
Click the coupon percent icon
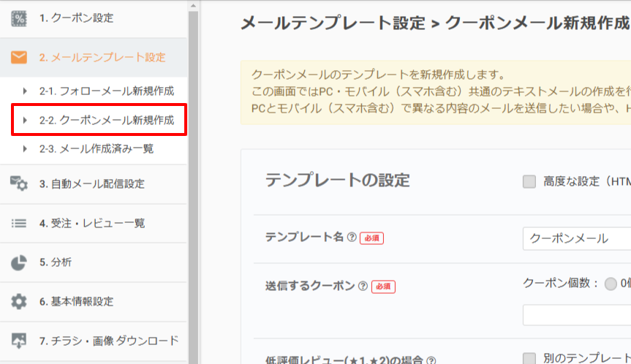point(18,18)
